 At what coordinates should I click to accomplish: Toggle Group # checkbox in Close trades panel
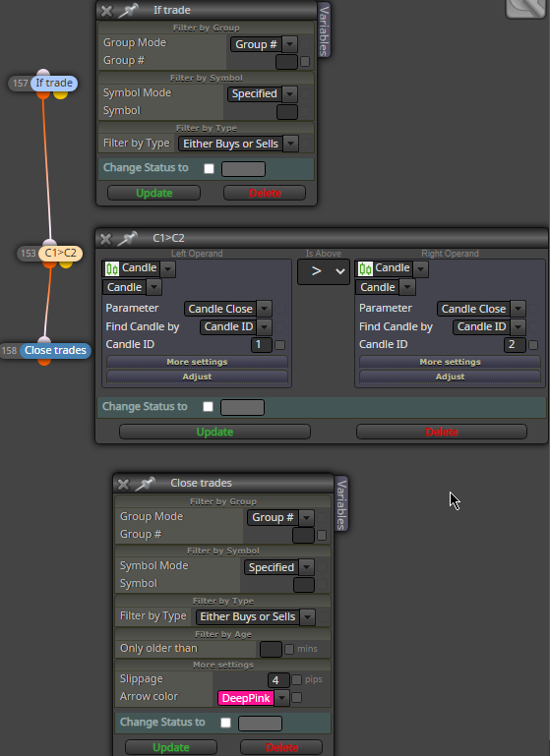tap(322, 535)
